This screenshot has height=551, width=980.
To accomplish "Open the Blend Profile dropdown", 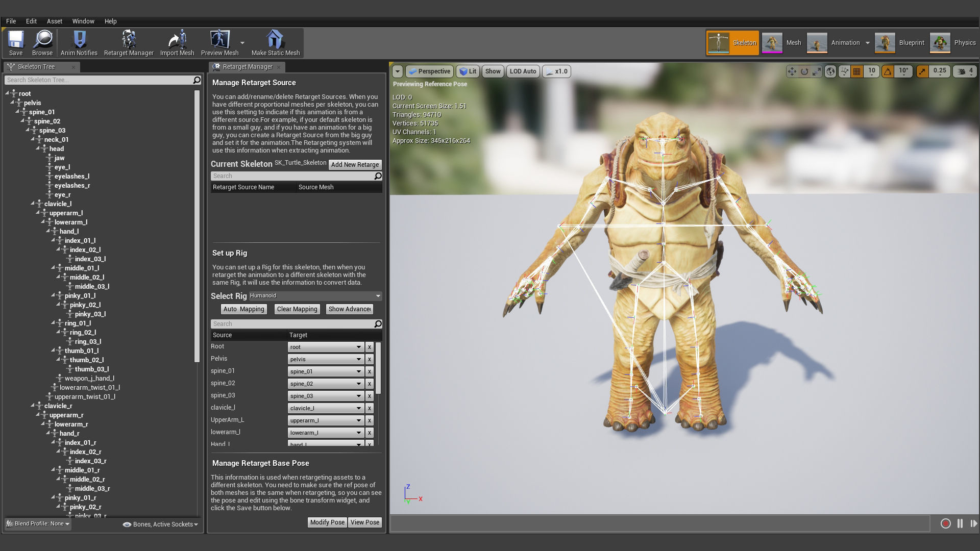I will click(38, 524).
